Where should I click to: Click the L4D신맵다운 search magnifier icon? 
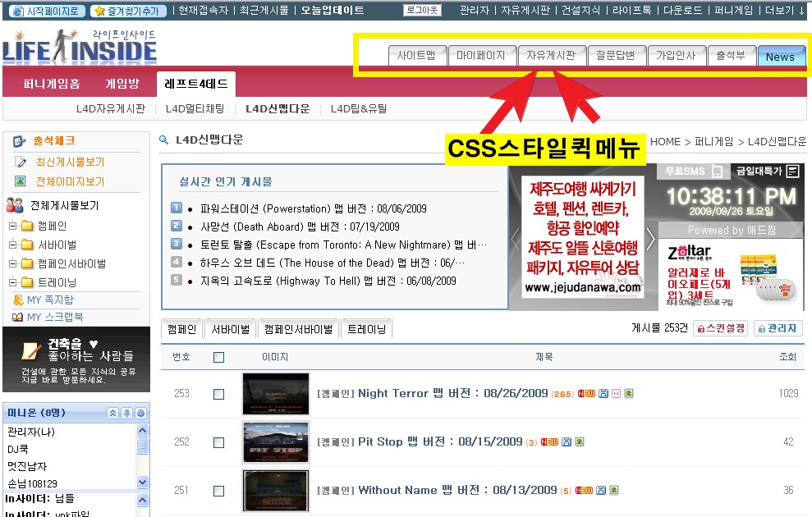click(x=163, y=140)
